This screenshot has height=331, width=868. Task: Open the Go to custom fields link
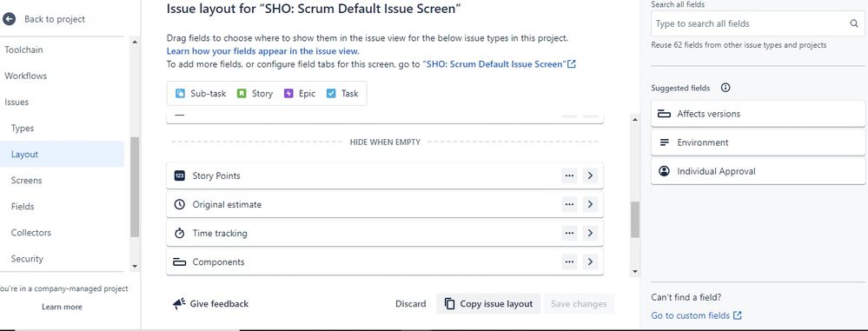tap(696, 315)
